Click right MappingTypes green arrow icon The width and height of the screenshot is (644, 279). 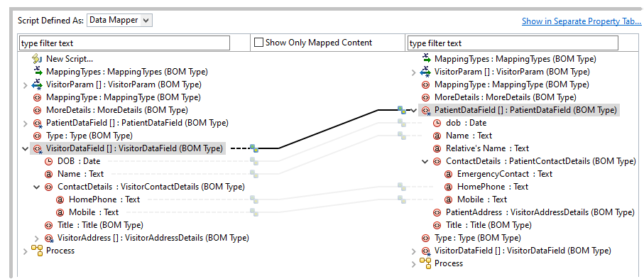426,59
